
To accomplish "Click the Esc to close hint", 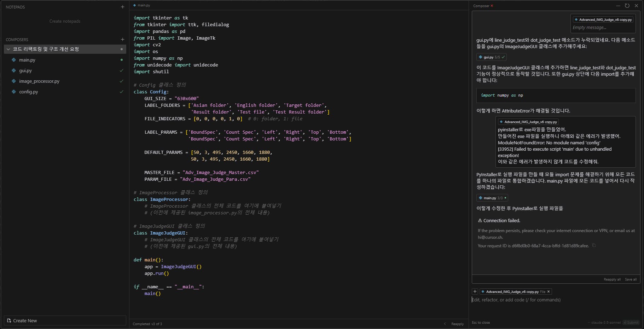I will (x=481, y=322).
